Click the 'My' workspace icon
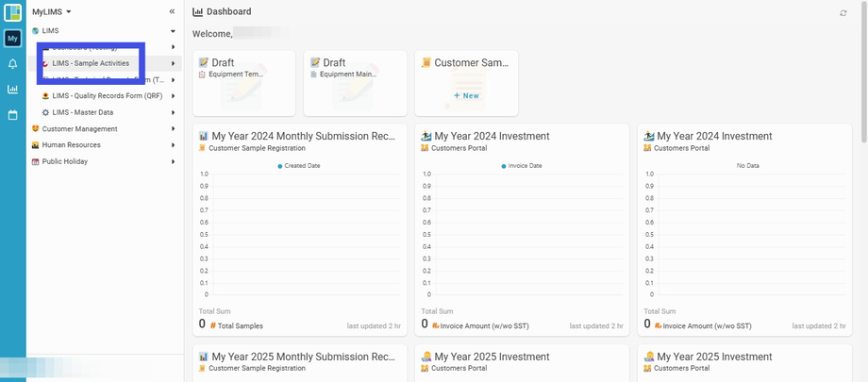The image size is (868, 382). point(12,39)
